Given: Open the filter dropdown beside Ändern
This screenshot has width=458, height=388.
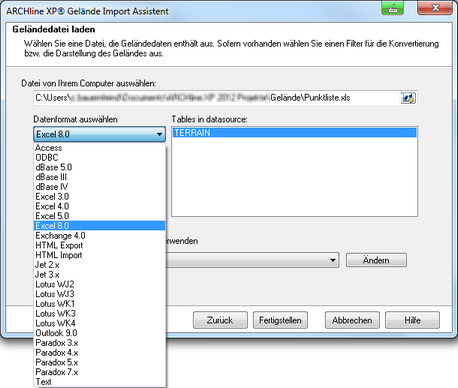Looking at the screenshot, I should (332, 260).
